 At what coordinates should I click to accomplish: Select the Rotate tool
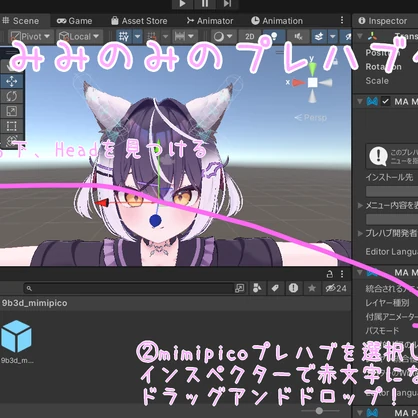[x=12, y=96]
